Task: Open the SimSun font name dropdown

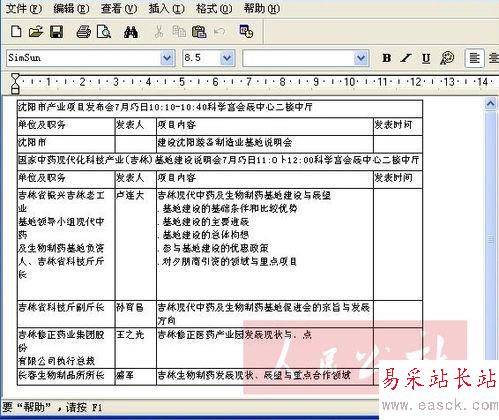Action: [x=167, y=58]
